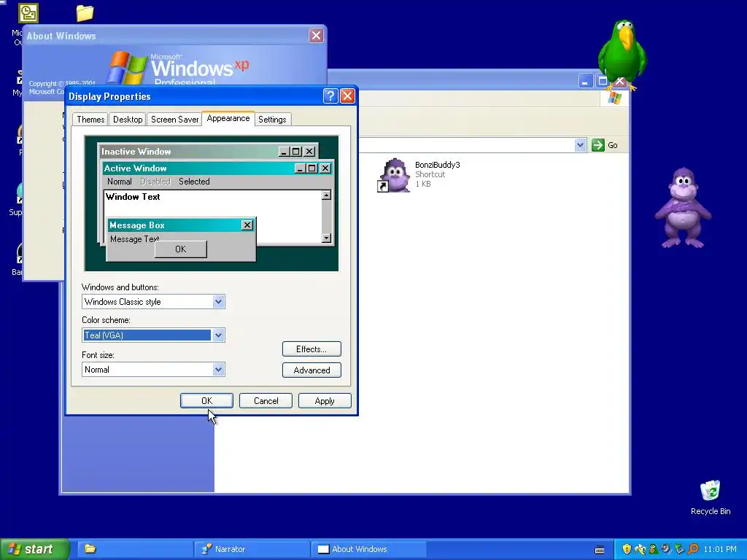Click the keyboard icon in the taskbar

coord(600,550)
